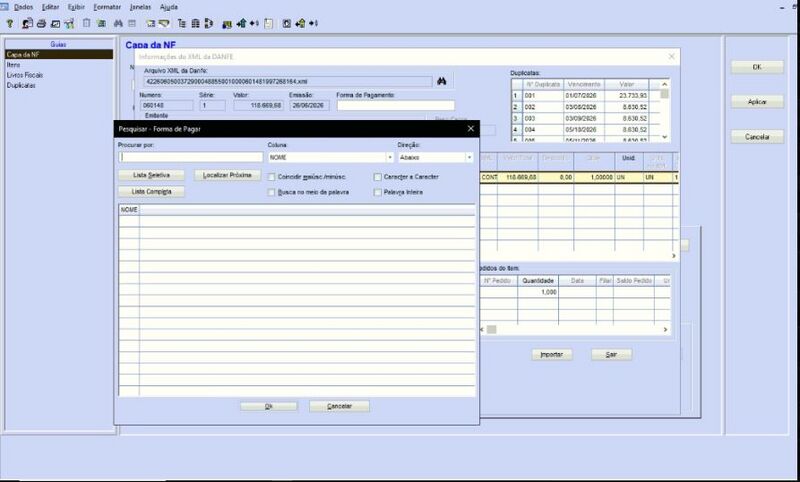
Task: Confirm search dialog with Ok button
Action: pyautogui.click(x=269, y=407)
